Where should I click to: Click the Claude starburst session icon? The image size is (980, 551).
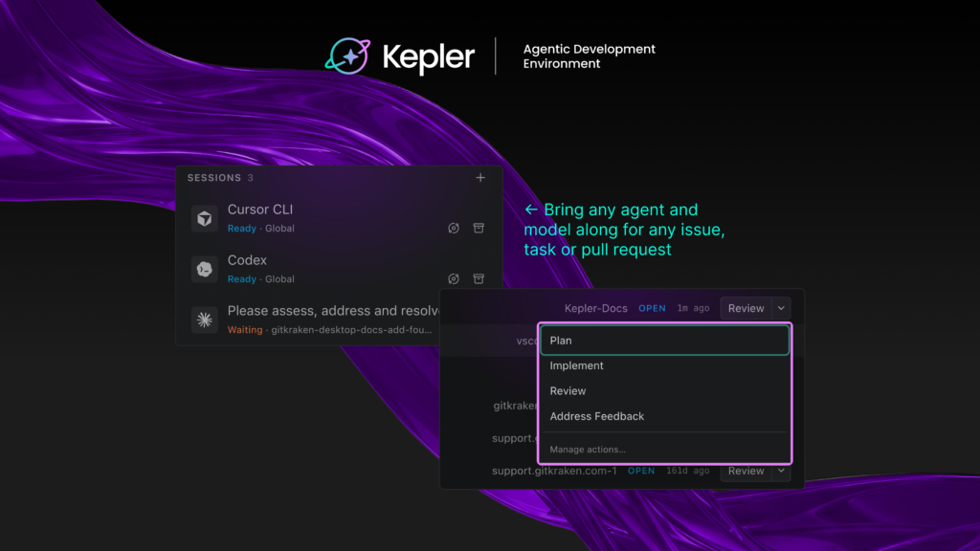pyautogui.click(x=205, y=320)
